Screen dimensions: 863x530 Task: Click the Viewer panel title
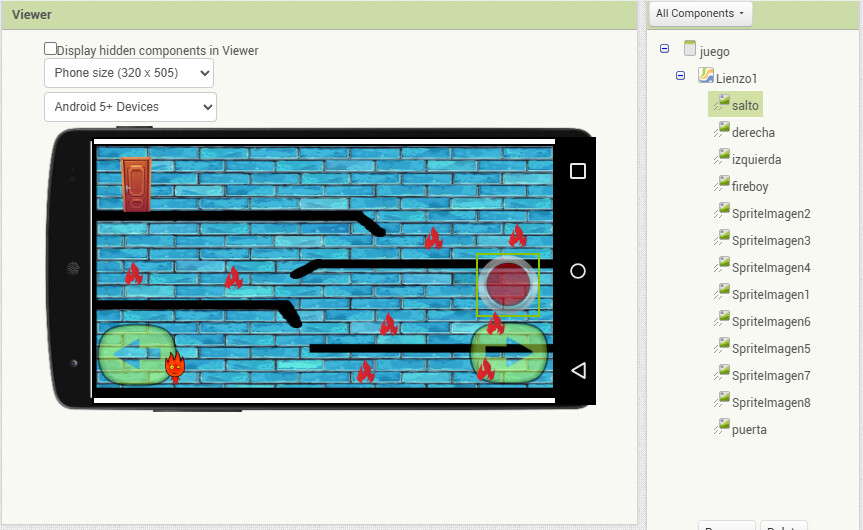coord(31,15)
